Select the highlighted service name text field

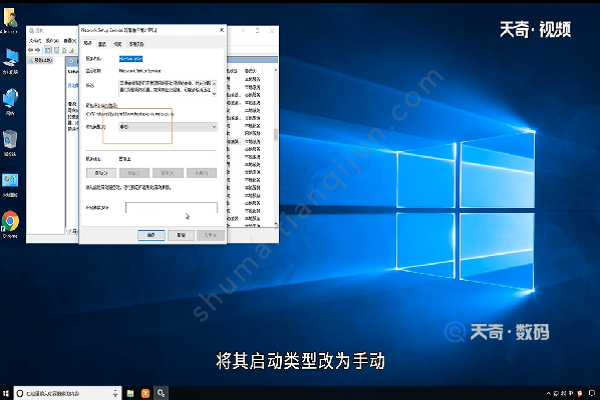click(x=130, y=59)
